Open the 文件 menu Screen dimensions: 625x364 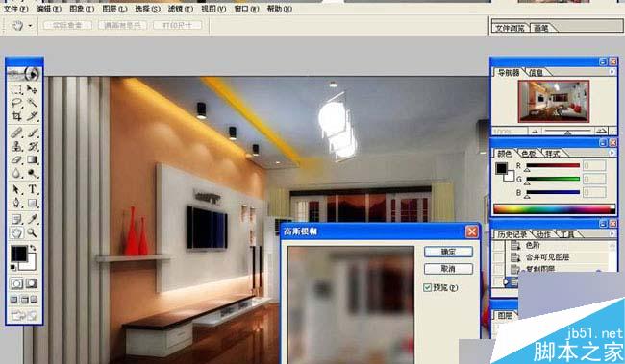pyautogui.click(x=15, y=9)
